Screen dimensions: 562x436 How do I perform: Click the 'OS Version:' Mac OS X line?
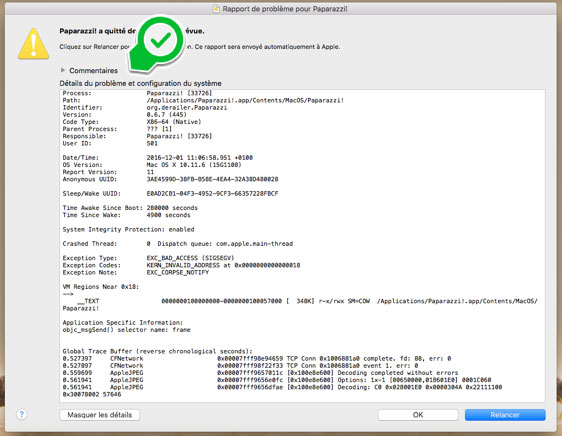click(x=152, y=165)
